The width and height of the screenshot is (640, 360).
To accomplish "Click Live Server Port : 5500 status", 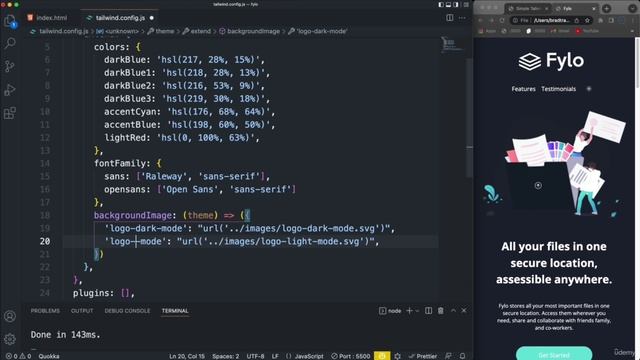I will [351, 356].
